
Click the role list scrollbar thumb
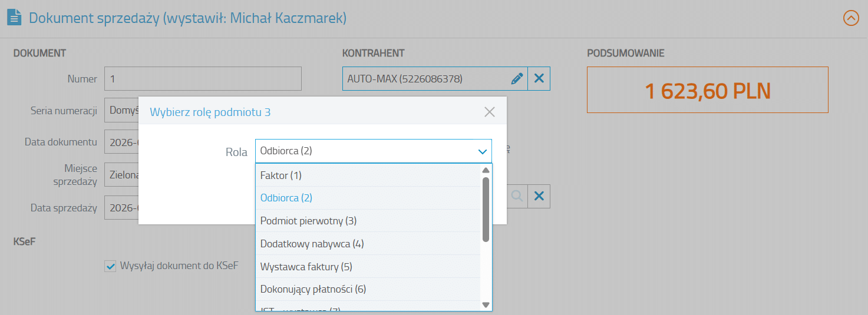486,209
